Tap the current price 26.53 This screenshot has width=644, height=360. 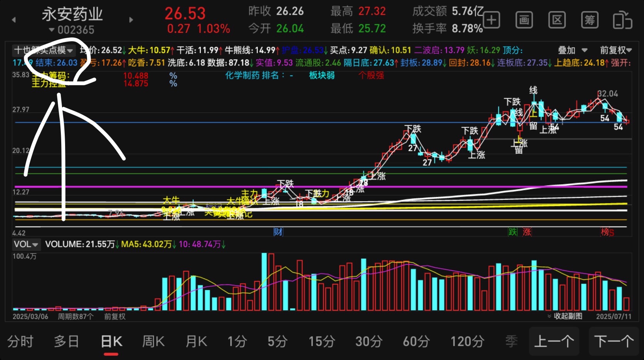[185, 13]
